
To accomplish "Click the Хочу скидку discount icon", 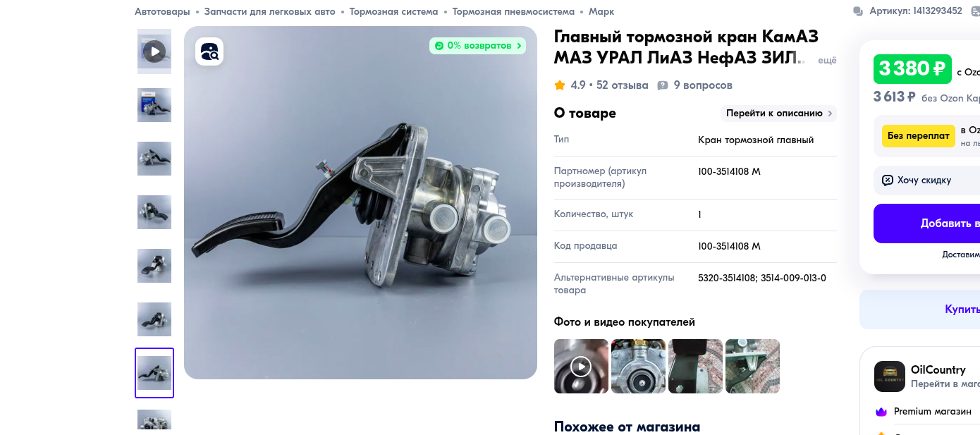I will coord(888,180).
